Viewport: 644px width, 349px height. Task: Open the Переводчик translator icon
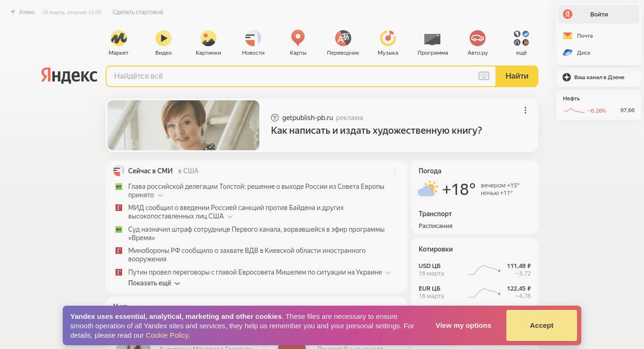[x=343, y=38]
